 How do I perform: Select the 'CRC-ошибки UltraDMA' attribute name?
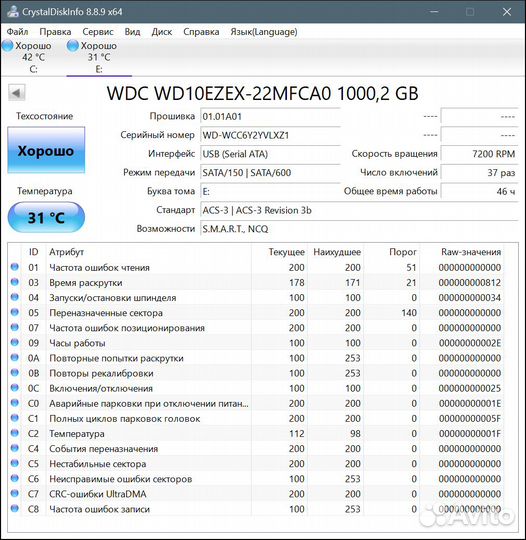tap(98, 494)
